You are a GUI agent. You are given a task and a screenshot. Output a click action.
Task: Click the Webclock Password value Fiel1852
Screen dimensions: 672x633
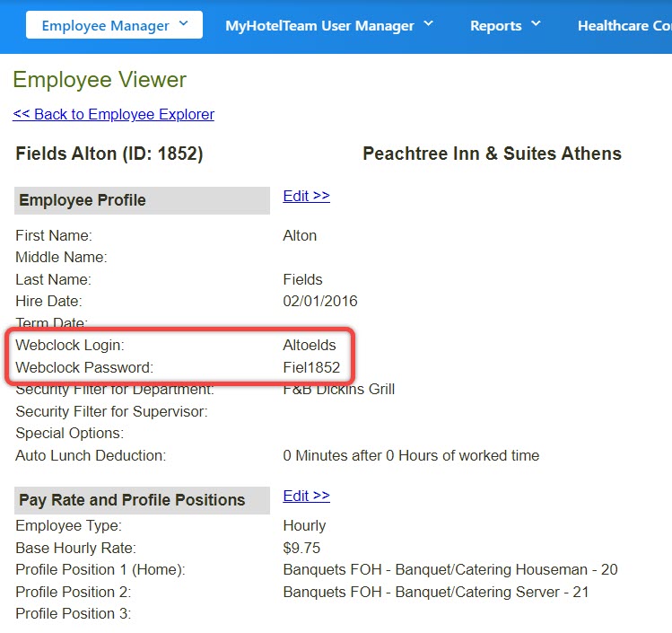(x=311, y=367)
